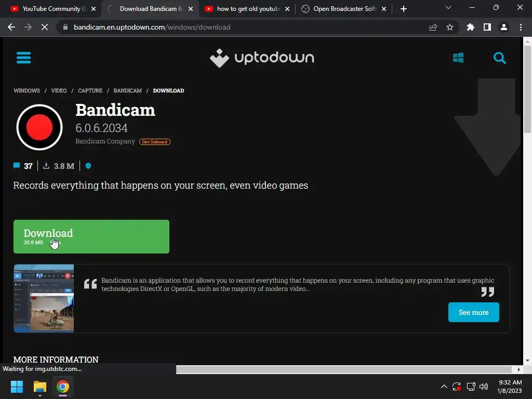Click the See more button
Screen dimensions: 532x399
[474, 312]
